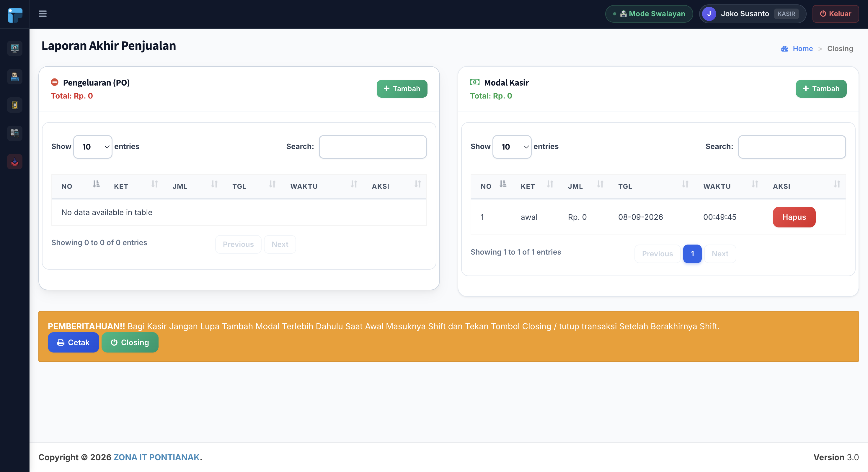Image resolution: width=868 pixels, height=472 pixels.
Task: Go to Home breadcrumb link
Action: pyautogui.click(x=802, y=48)
